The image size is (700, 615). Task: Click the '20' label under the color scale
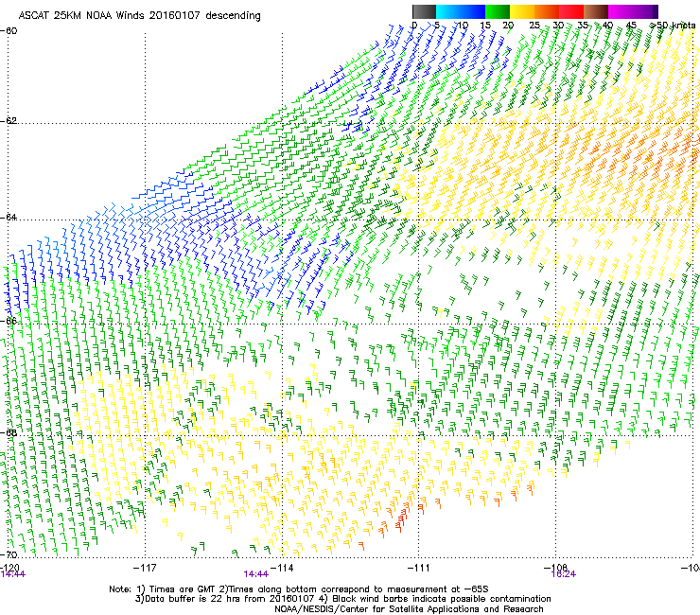coord(508,25)
